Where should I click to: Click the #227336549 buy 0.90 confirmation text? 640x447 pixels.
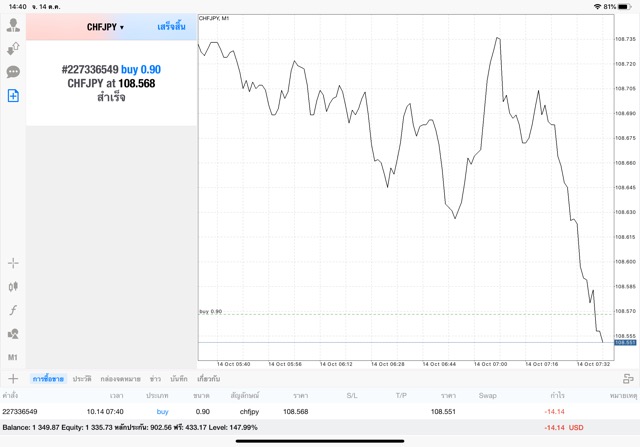(x=111, y=69)
